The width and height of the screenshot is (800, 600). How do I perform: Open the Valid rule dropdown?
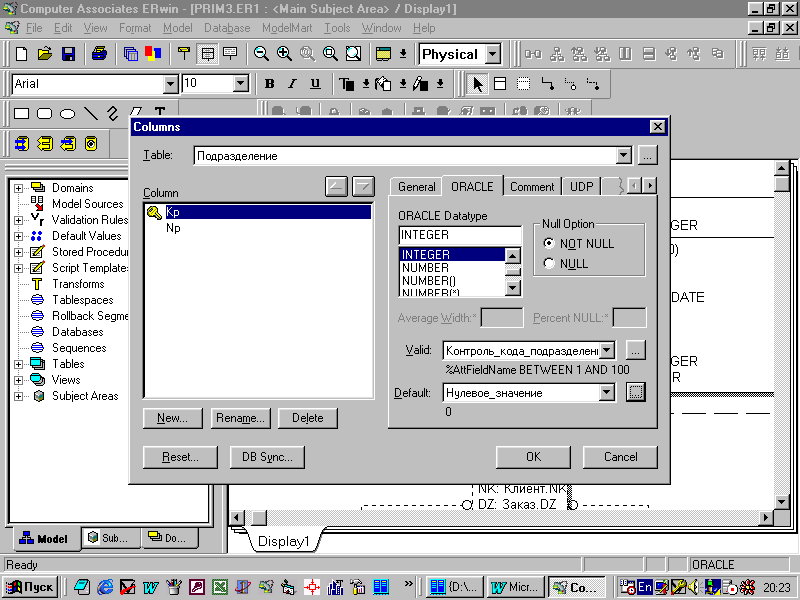[607, 351]
